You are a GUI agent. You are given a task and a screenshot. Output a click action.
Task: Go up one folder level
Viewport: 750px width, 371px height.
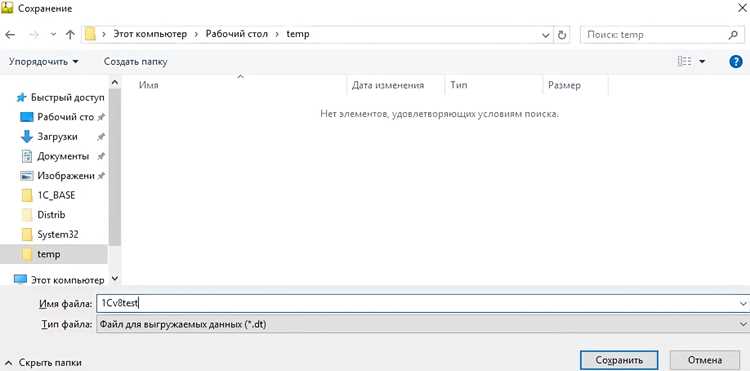70,34
